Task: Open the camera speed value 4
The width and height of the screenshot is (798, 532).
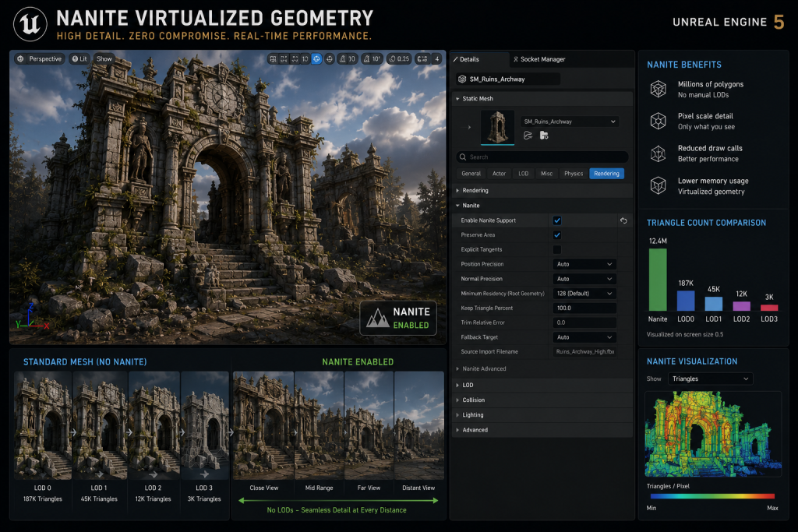Action: [x=436, y=59]
